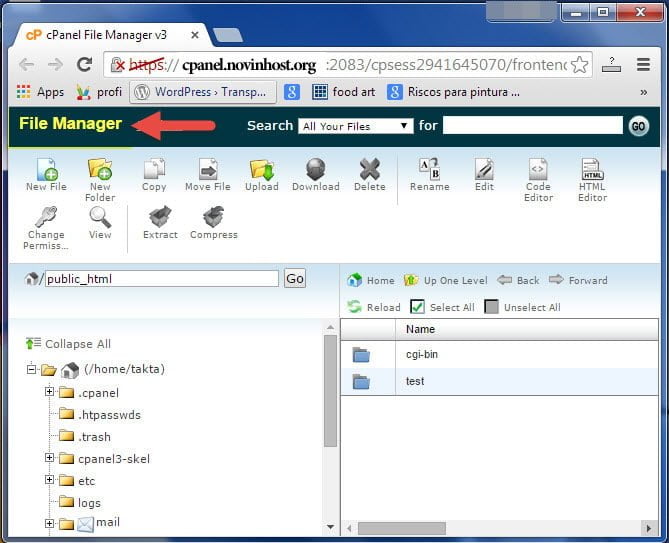Image resolution: width=669 pixels, height=543 pixels.
Task: Click the Compress icon
Action: 213,217
